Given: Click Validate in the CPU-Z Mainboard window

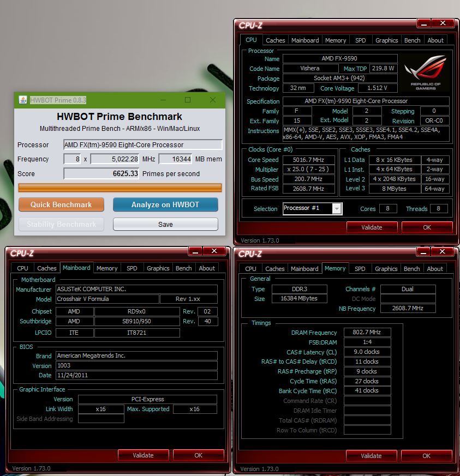Looking at the screenshot, I should (143, 455).
